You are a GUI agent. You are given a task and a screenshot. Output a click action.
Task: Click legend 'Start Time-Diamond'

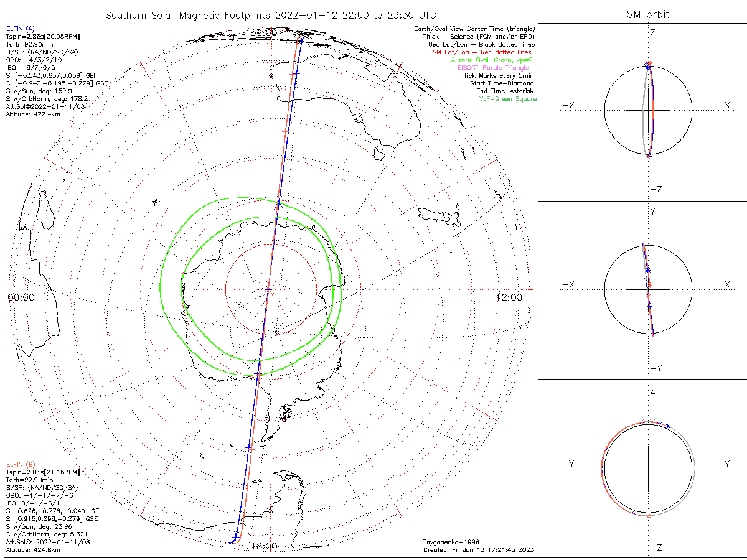pos(502,83)
